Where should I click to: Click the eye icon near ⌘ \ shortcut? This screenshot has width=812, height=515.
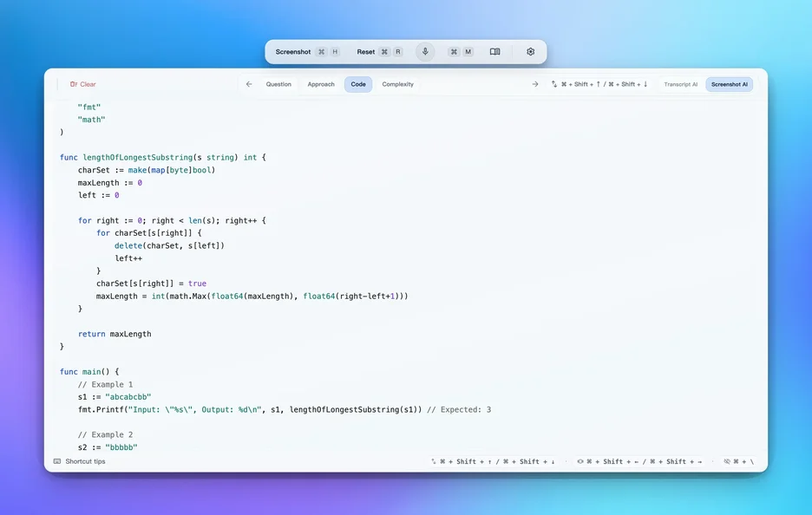tap(726, 460)
